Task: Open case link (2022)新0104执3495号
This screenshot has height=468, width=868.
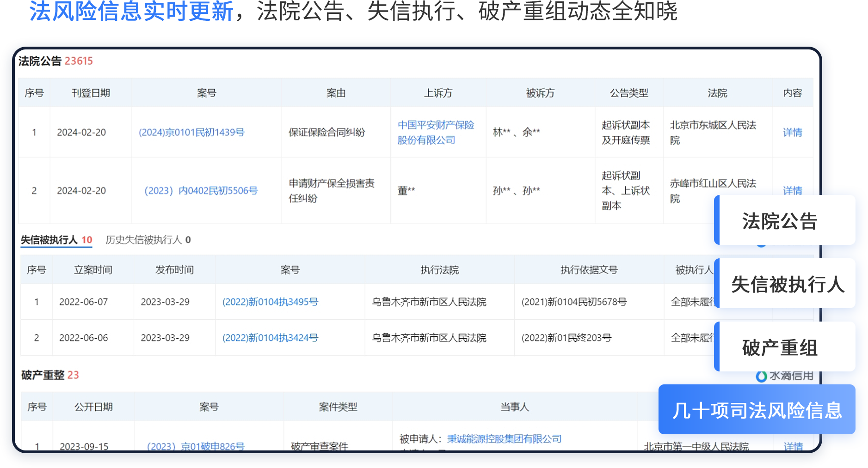Action: coord(270,302)
